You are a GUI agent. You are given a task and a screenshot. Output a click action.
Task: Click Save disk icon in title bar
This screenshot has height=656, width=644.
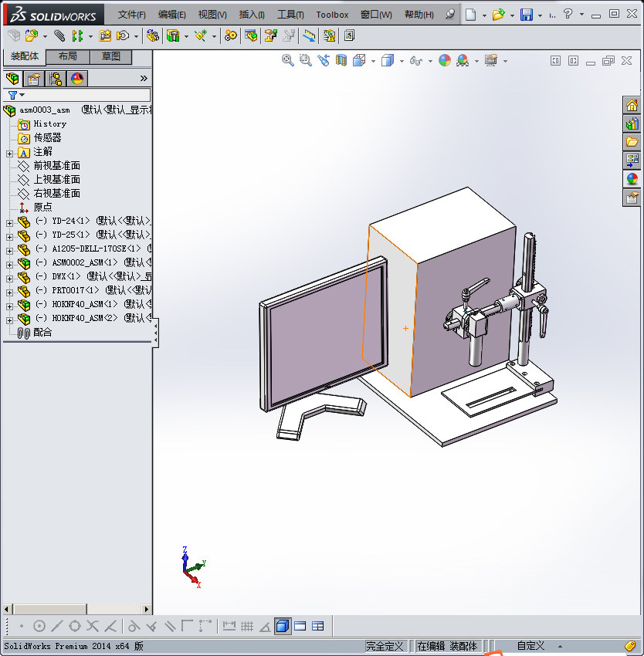point(527,15)
